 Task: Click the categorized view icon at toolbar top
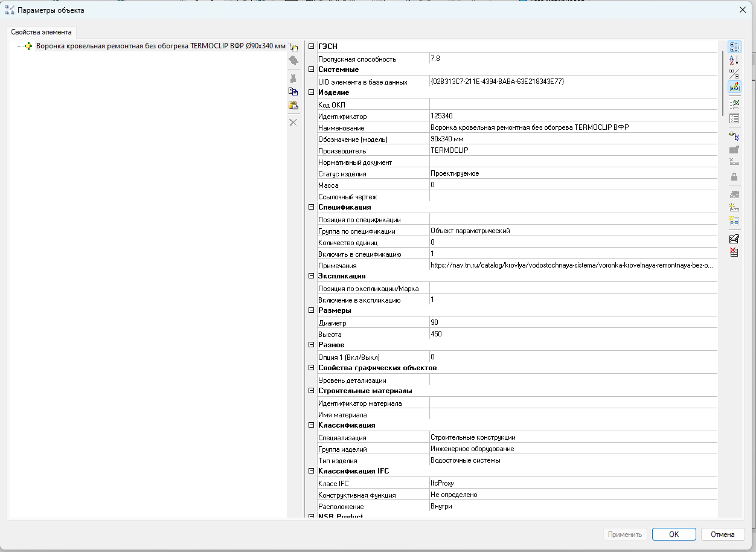click(x=734, y=47)
